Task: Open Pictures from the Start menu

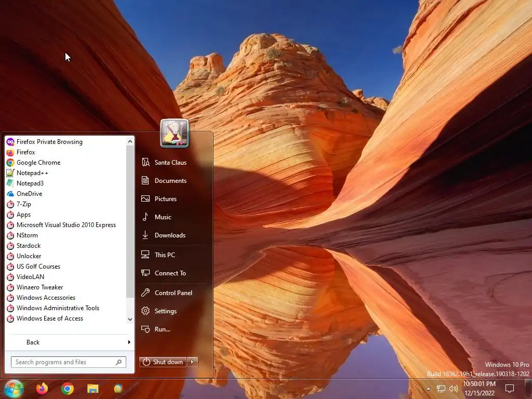Action: [174, 199]
